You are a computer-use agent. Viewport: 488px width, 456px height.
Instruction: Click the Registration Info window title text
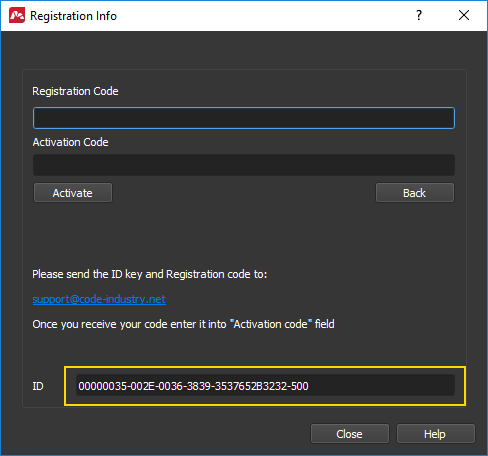coord(73,16)
